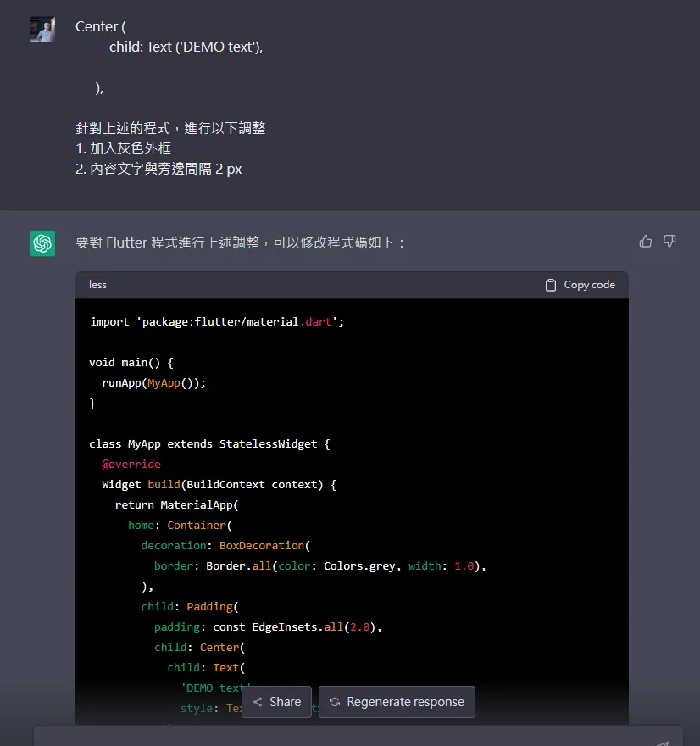Screen dimensions: 700x746
Task: Focus the message input box at bottom
Action: [x=339, y=738]
